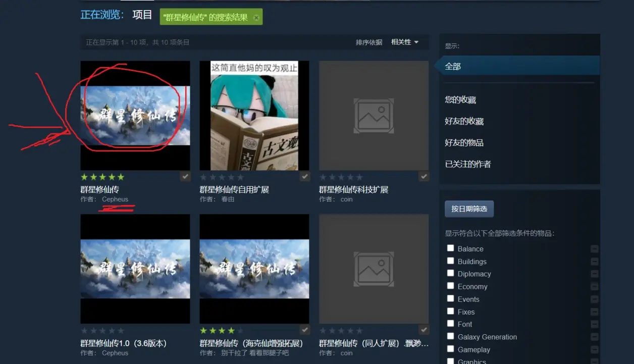Show 好友的收藏 items
The height and width of the screenshot is (364, 634).
[464, 121]
